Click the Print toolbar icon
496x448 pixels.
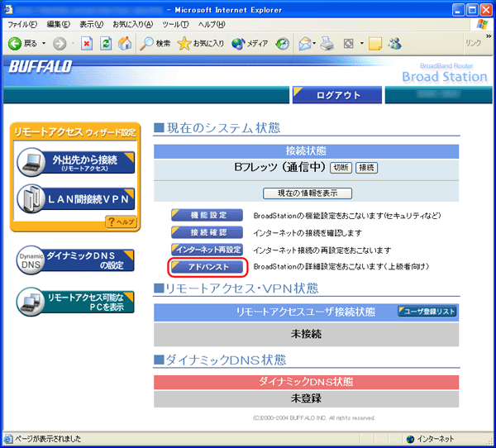(327, 44)
